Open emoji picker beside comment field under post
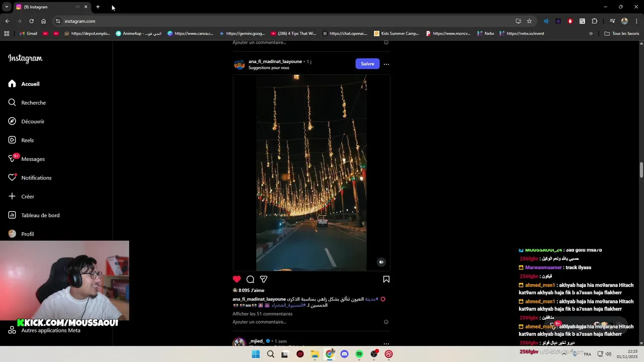This screenshot has height=362, width=644. point(386,322)
